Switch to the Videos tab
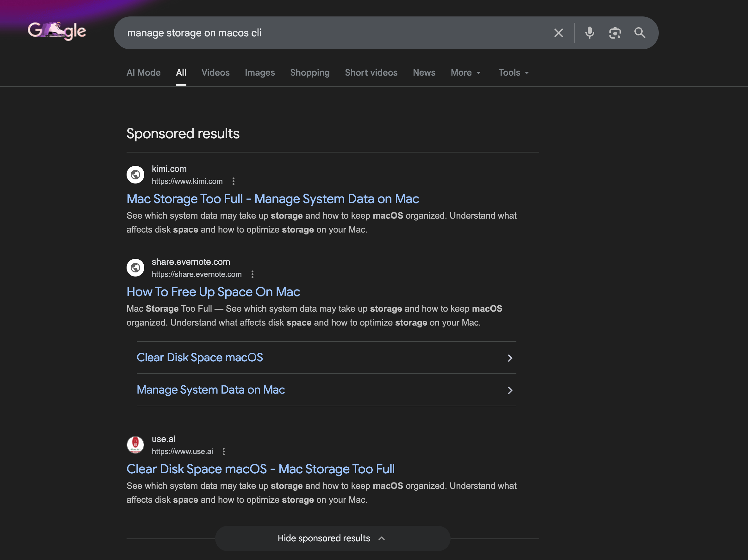Image resolution: width=748 pixels, height=560 pixels. point(215,73)
